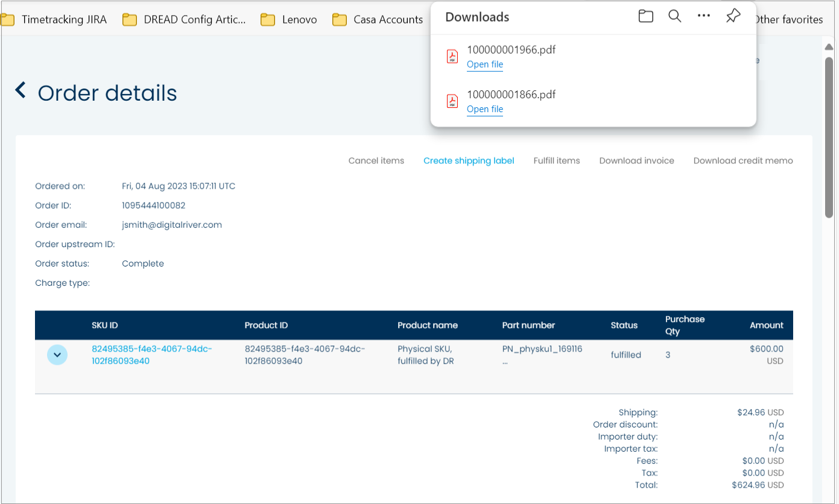
Task: Click PDF icon for 100000001966.pdf
Action: pyautogui.click(x=452, y=57)
